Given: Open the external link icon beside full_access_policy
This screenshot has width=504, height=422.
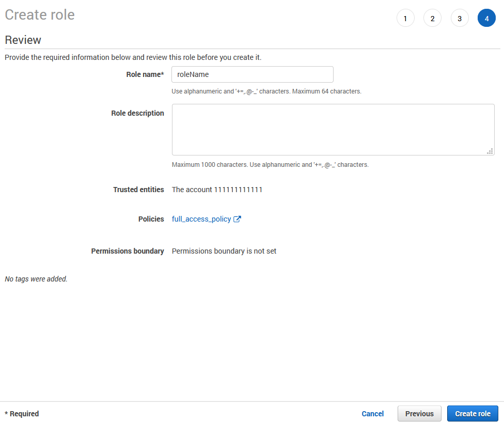Looking at the screenshot, I should (238, 219).
